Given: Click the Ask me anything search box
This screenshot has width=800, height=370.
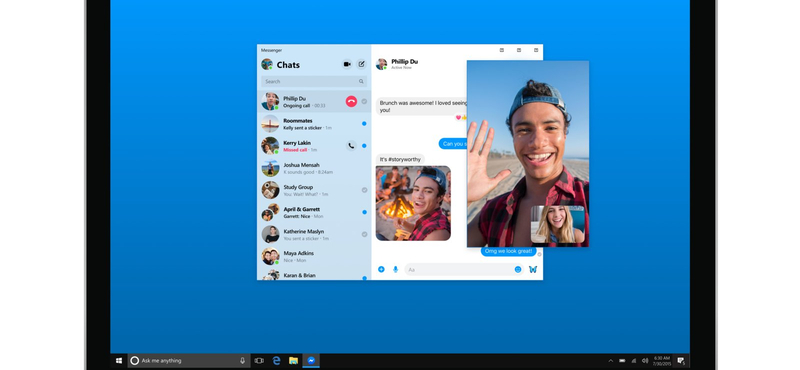Looking at the screenshot, I should (189, 361).
